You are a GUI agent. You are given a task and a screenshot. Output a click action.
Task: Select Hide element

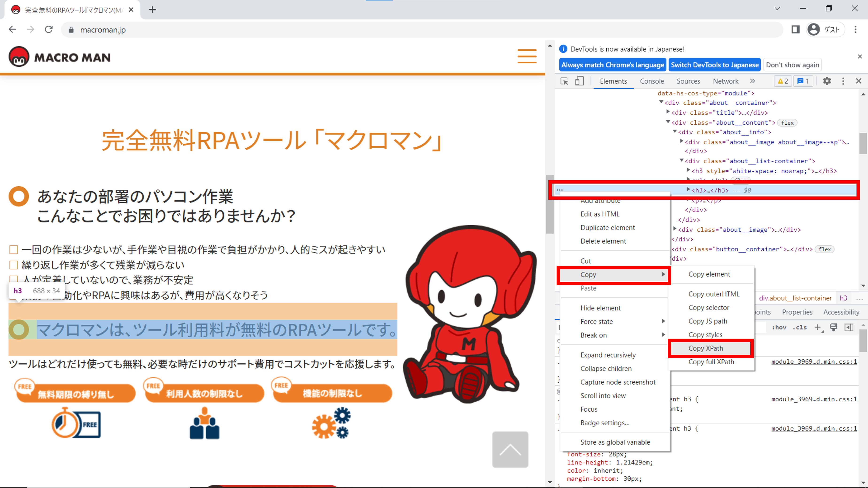[615, 308]
